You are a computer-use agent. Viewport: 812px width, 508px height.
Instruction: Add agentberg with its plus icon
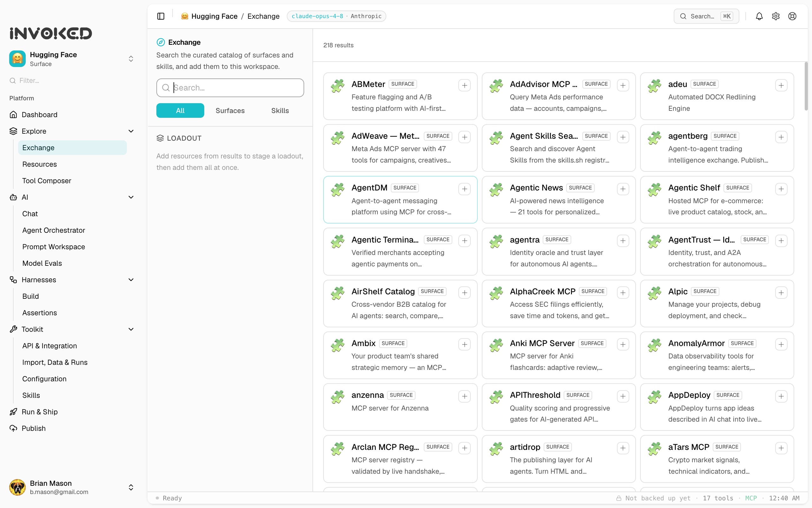pyautogui.click(x=781, y=137)
